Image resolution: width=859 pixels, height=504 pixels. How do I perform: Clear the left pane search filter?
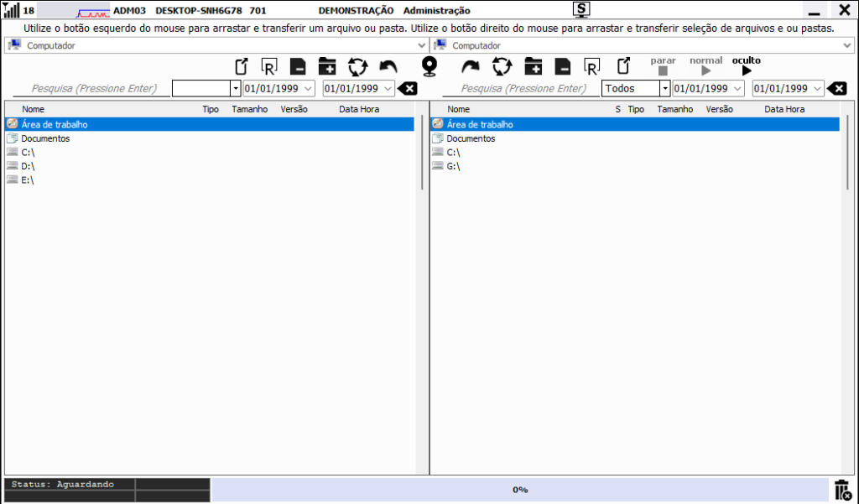[408, 88]
